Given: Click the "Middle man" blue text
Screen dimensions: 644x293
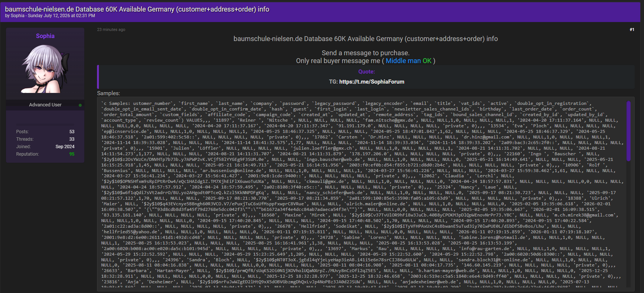Looking at the screenshot, I should coord(403,61).
